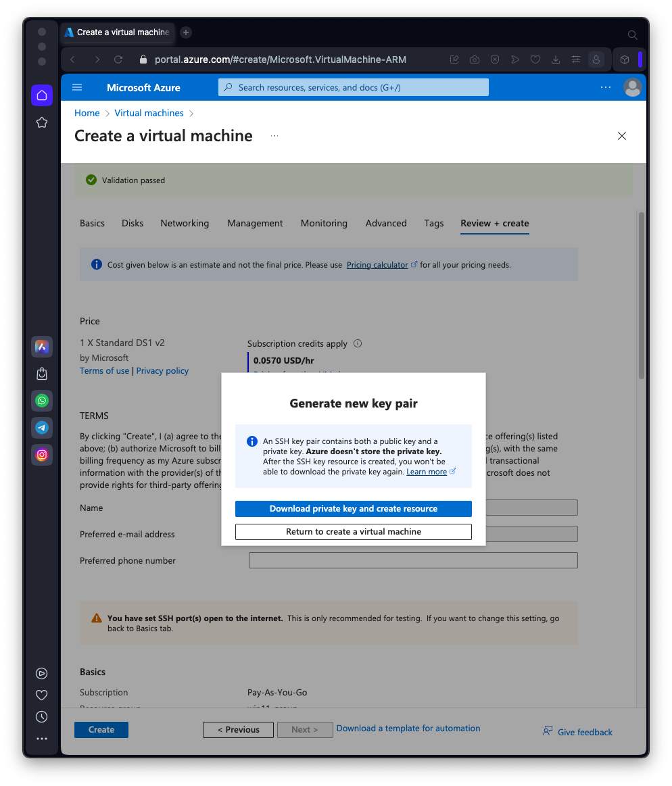The height and width of the screenshot is (786, 672).
Task: Open the sidebar three-dots more menu
Action: point(42,739)
